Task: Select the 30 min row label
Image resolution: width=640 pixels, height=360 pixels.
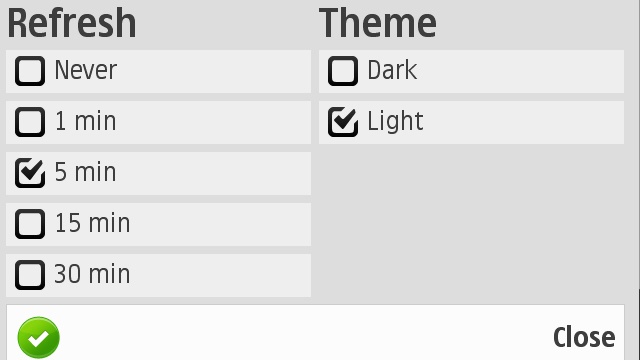Action: [x=92, y=274]
